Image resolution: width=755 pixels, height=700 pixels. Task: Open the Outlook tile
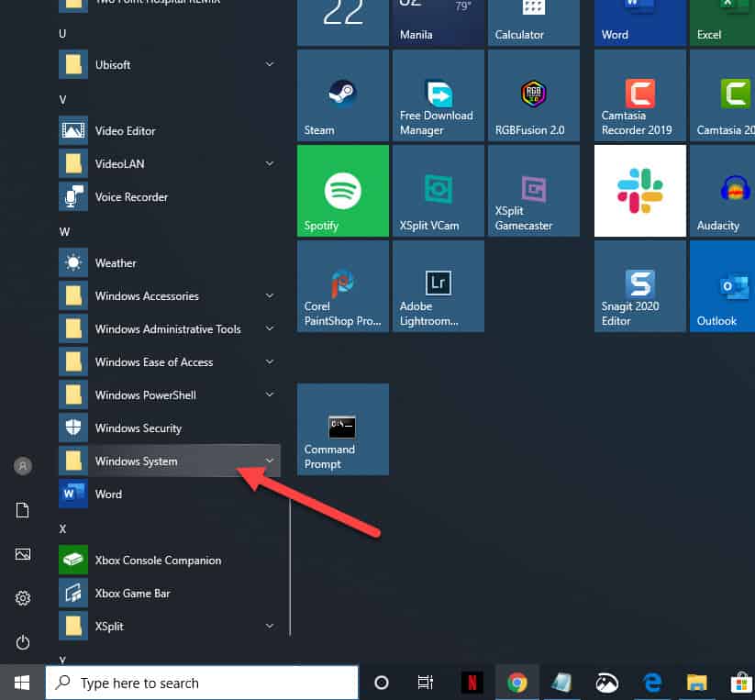tap(722, 286)
